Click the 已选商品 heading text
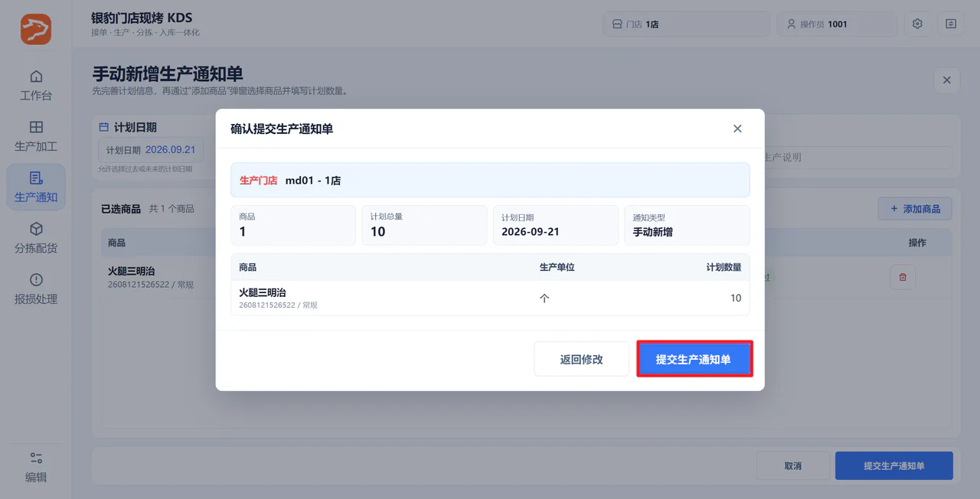Viewport: 980px width, 499px height. (x=121, y=208)
